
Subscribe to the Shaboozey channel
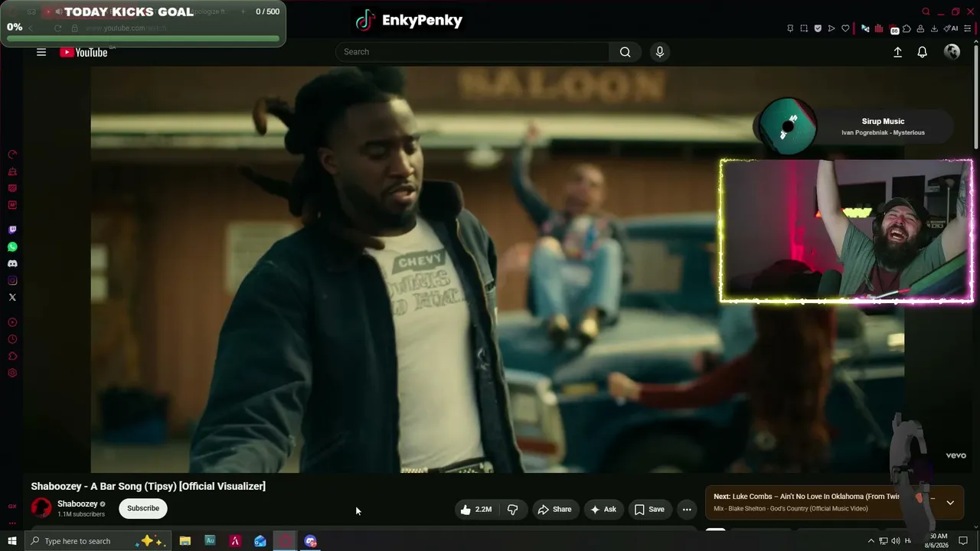pos(143,508)
